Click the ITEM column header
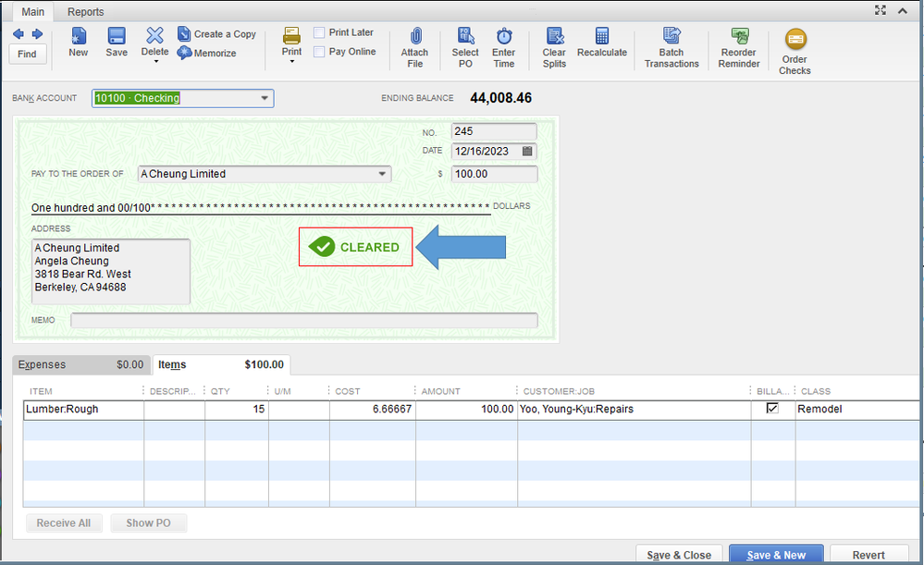 42,391
